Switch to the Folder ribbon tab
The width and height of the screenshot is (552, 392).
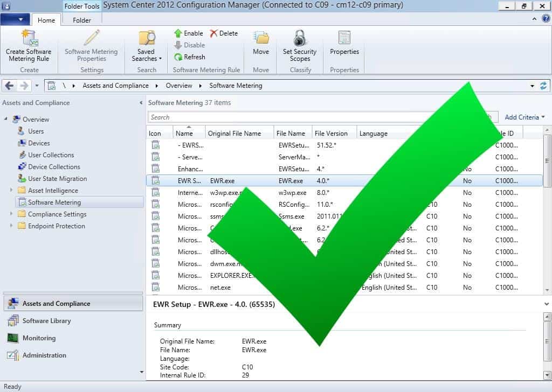82,20
